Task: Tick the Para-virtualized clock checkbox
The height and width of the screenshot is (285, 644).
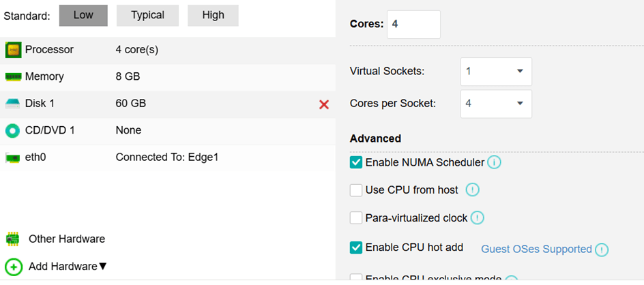Action: 355,218
